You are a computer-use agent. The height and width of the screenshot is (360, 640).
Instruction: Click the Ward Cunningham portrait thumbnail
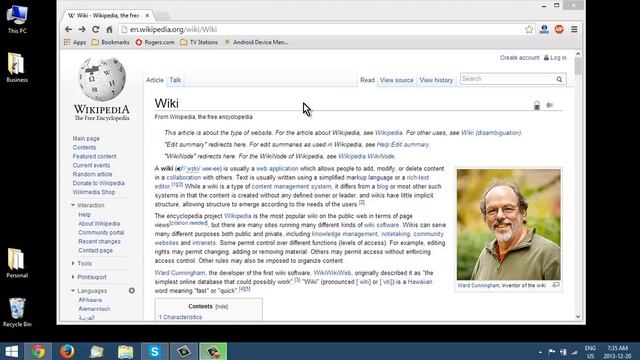coord(509,224)
